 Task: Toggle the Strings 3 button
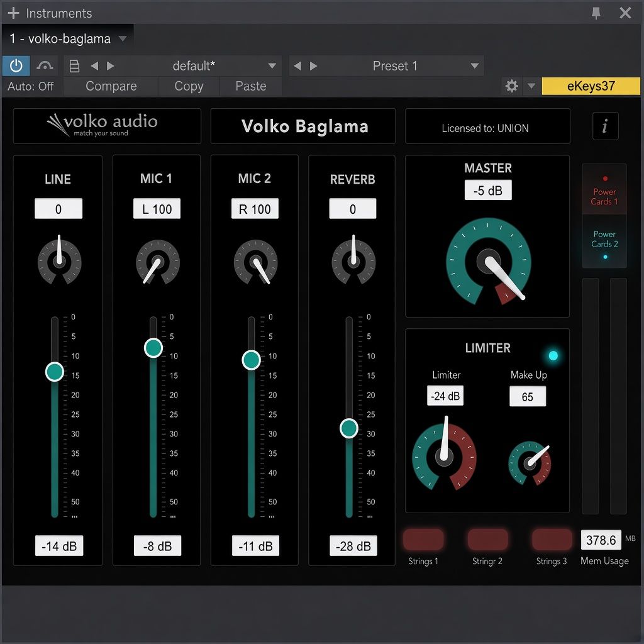552,539
